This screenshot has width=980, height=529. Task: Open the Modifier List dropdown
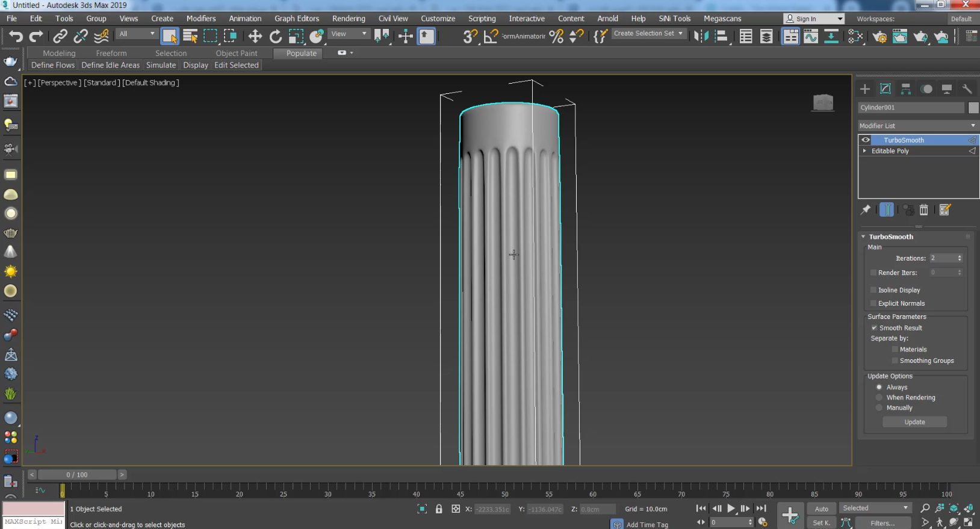click(918, 126)
